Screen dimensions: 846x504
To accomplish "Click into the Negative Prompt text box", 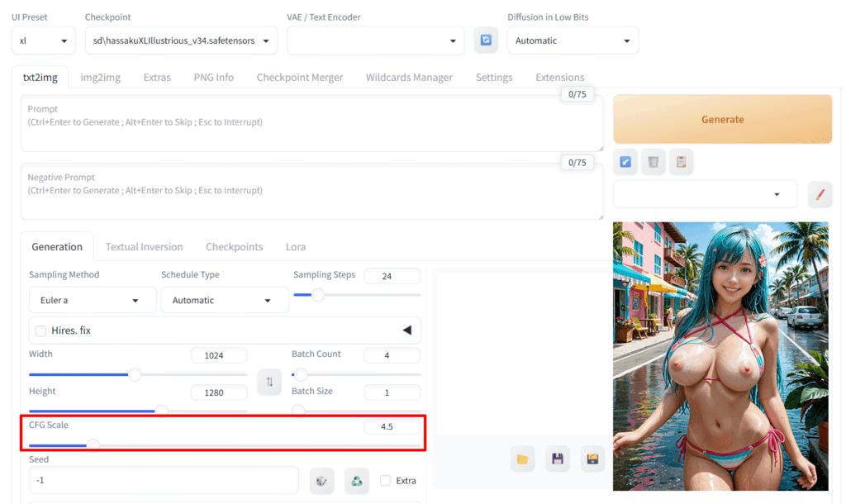I will coord(311,198).
